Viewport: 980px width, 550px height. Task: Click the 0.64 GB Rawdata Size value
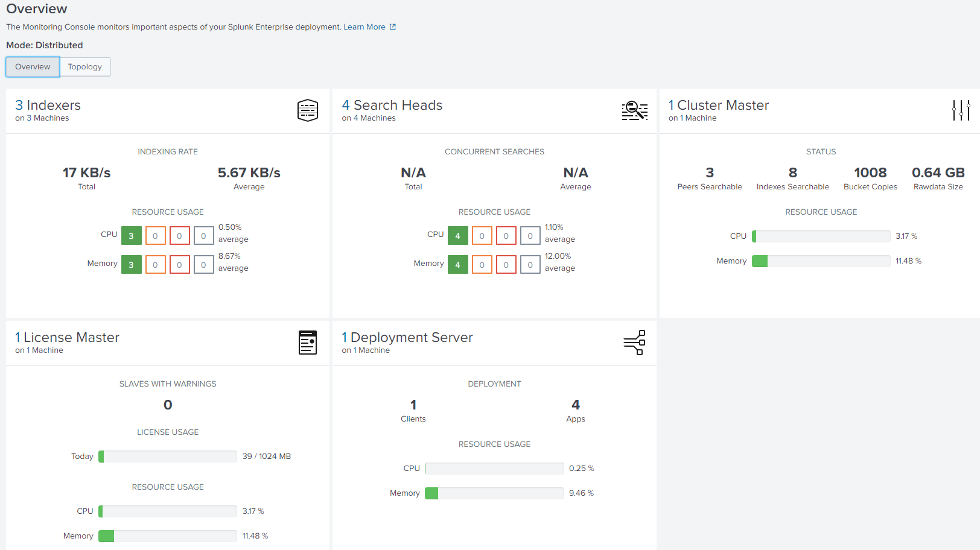pyautogui.click(x=938, y=173)
